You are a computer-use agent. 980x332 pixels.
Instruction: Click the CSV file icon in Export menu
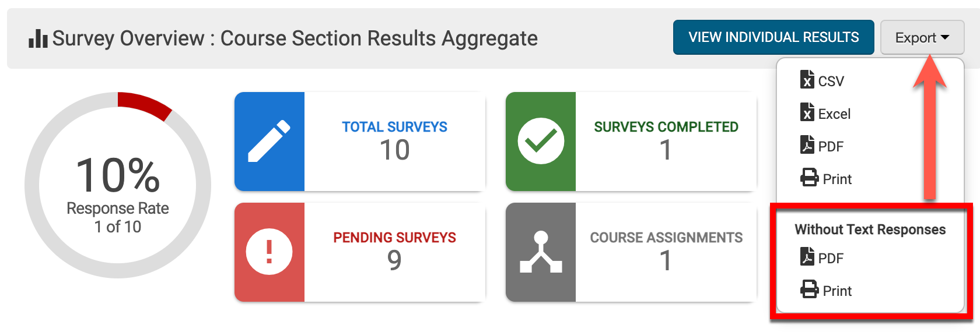tap(807, 80)
